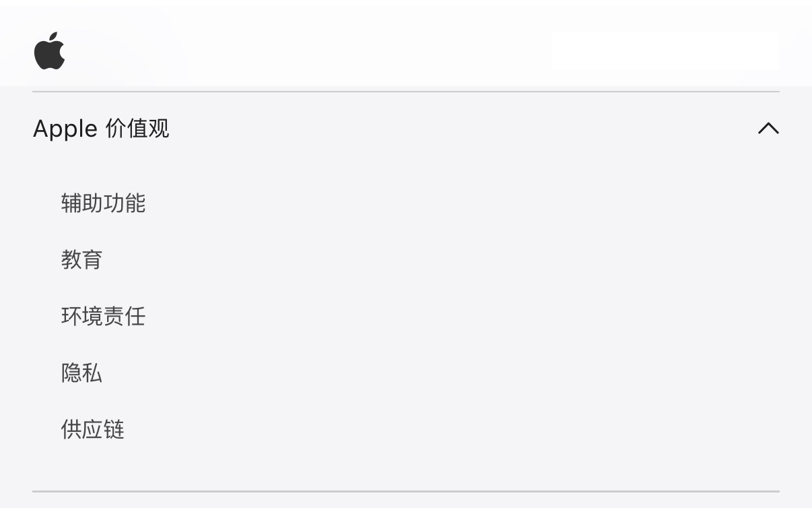The image size is (812, 508).
Task: Return to the Apple homepage via the logo
Action: click(x=50, y=51)
